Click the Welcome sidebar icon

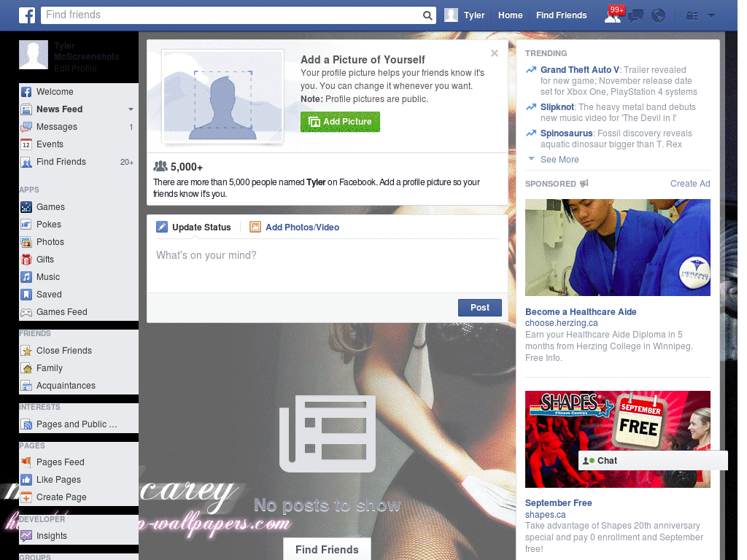26,92
